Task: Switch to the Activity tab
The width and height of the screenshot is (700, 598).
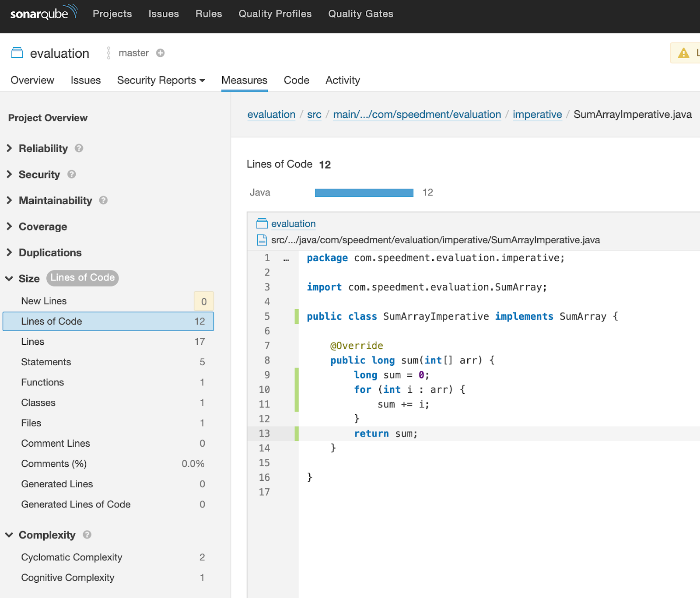Action: (343, 80)
